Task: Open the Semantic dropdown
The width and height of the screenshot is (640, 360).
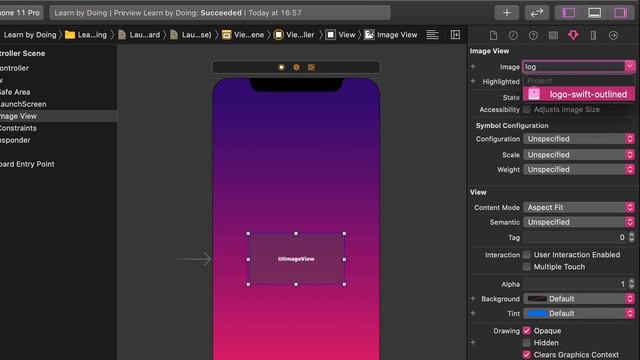Action: 579,222
